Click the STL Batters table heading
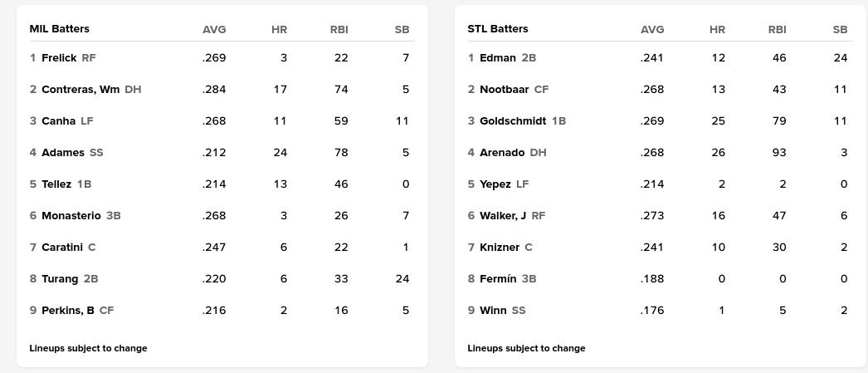 click(498, 29)
